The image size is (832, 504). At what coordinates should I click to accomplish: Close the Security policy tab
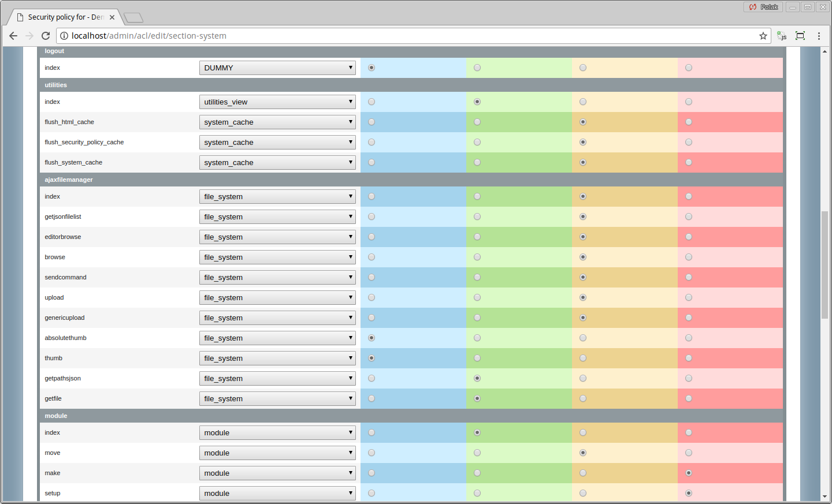(x=112, y=17)
